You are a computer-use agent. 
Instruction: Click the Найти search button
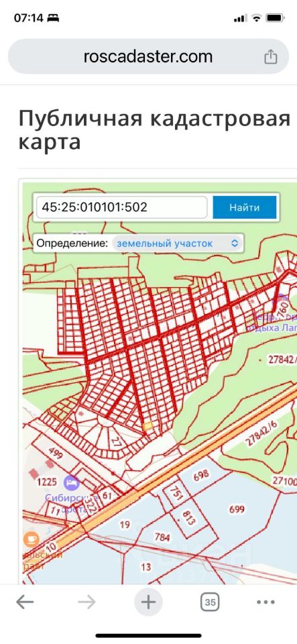pos(245,207)
